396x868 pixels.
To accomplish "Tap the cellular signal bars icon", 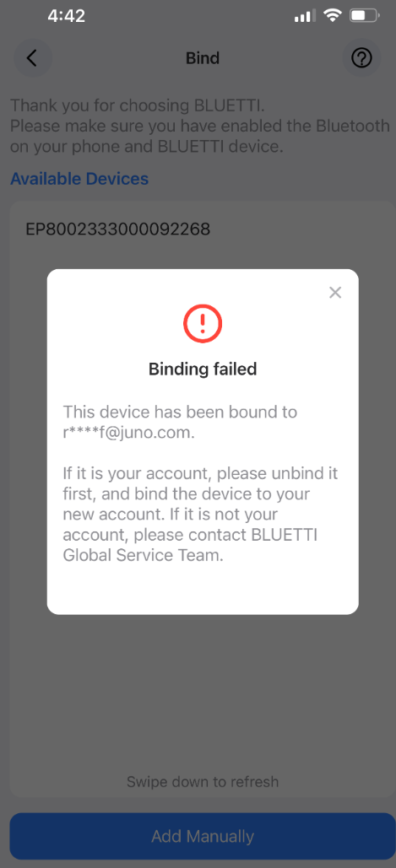I will (305, 16).
